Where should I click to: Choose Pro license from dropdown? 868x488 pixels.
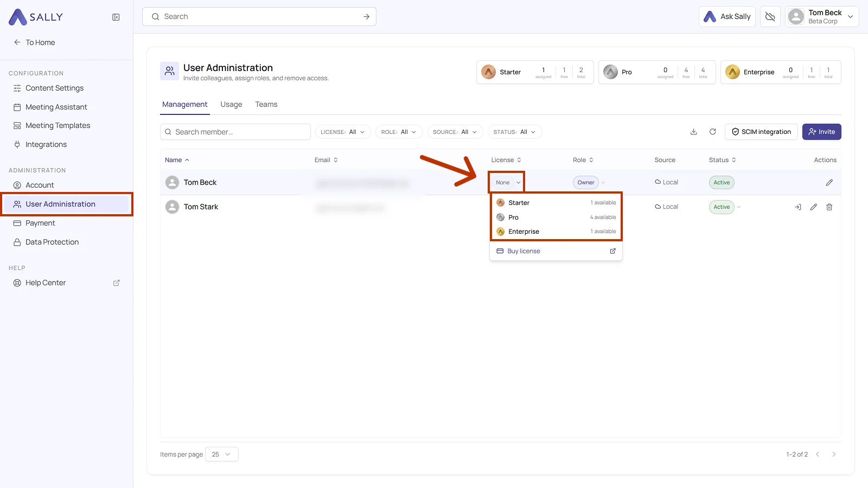[x=556, y=217]
